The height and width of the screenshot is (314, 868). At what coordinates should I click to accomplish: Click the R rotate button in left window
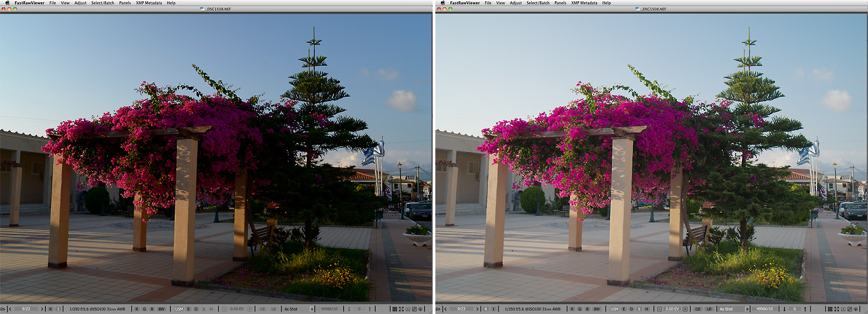[x=50, y=308]
